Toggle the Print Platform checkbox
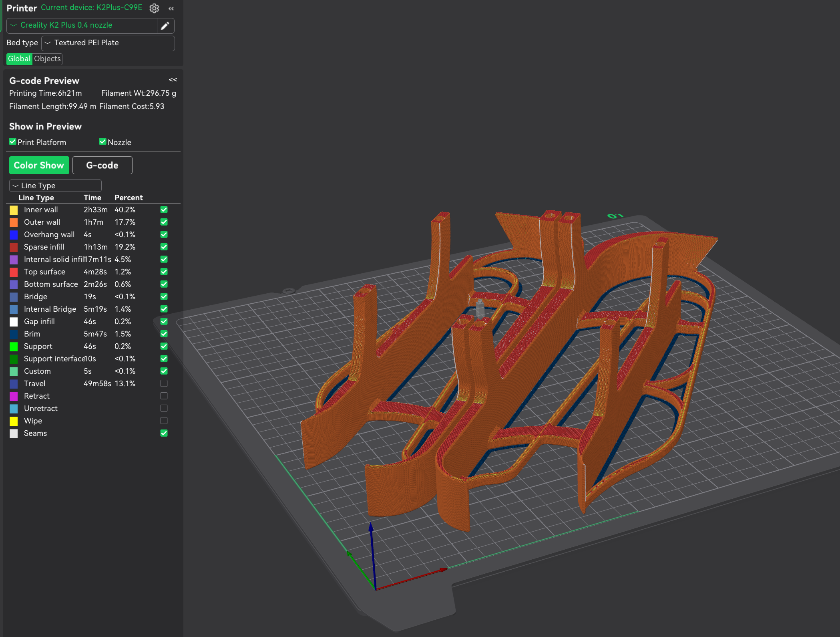The height and width of the screenshot is (637, 840). pos(13,142)
